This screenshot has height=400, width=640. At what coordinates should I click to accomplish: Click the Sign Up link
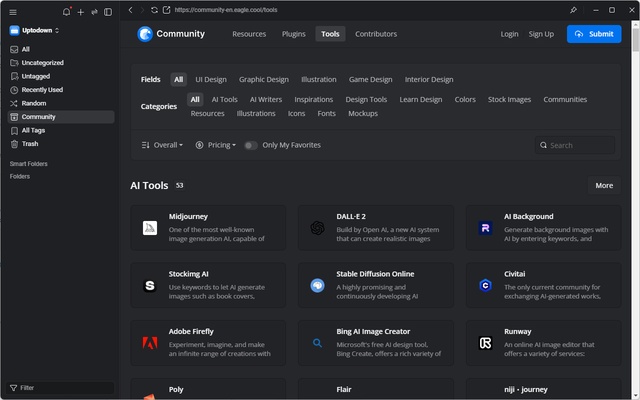(541, 34)
